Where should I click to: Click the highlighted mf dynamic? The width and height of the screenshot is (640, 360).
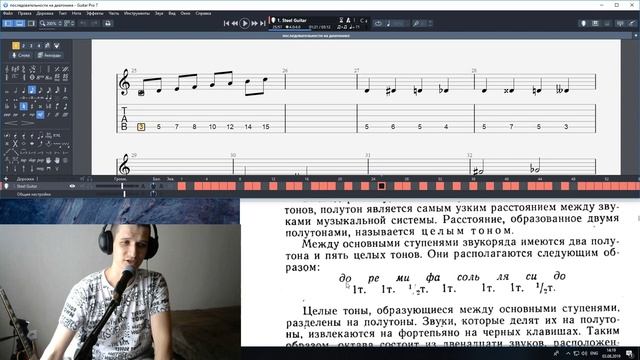pyautogui.click(x=40, y=115)
